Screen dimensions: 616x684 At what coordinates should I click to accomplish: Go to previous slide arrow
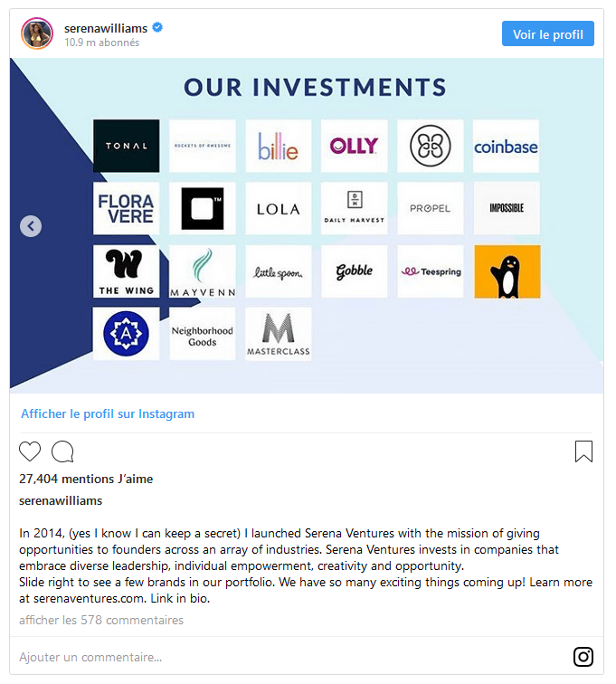click(x=31, y=226)
